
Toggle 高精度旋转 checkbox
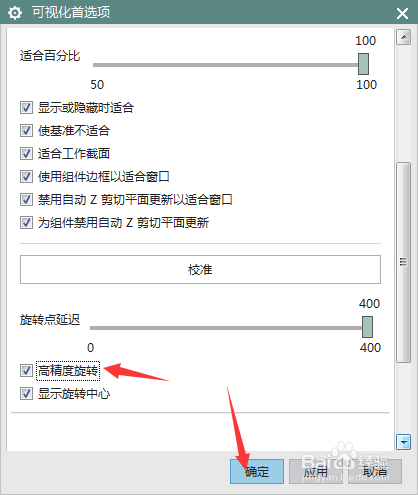point(26,371)
